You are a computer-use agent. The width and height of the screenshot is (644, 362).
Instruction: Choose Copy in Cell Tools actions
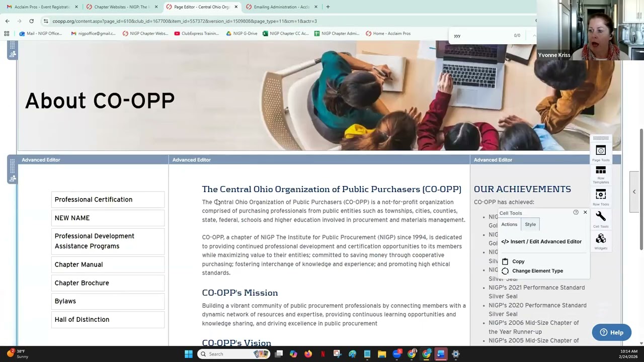[x=518, y=261]
